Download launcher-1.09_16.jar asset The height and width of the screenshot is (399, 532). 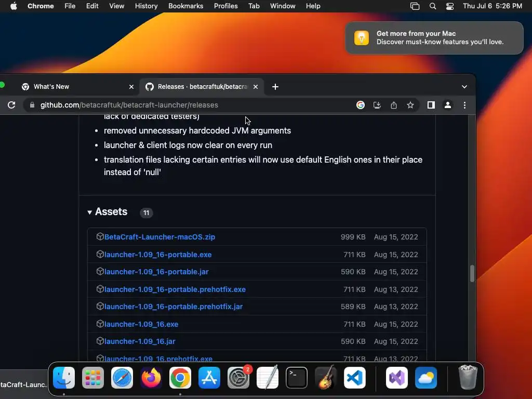(140, 342)
